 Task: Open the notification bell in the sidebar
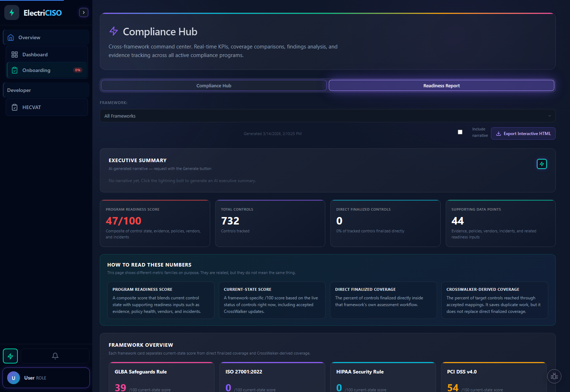click(x=55, y=356)
